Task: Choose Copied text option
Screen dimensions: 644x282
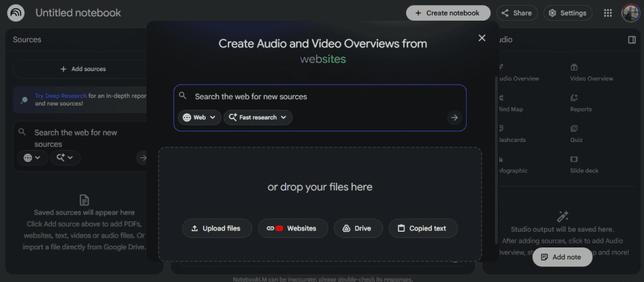Action: click(x=423, y=229)
